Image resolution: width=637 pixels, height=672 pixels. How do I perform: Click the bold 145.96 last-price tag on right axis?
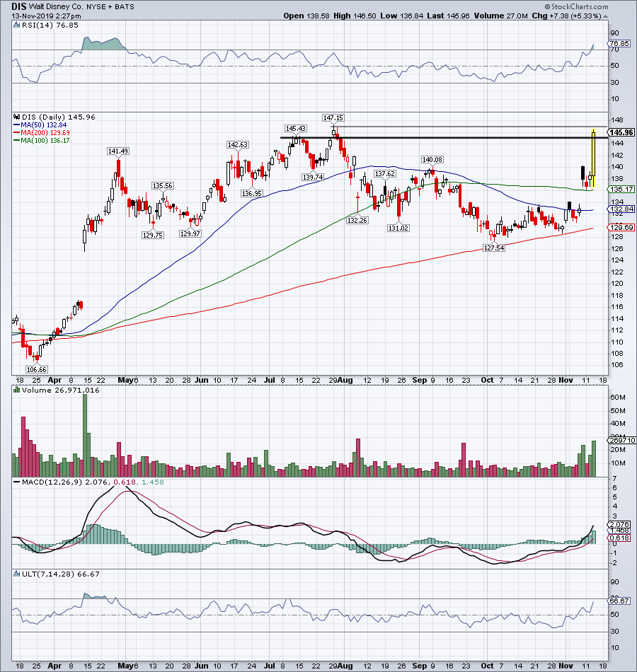pyautogui.click(x=621, y=132)
